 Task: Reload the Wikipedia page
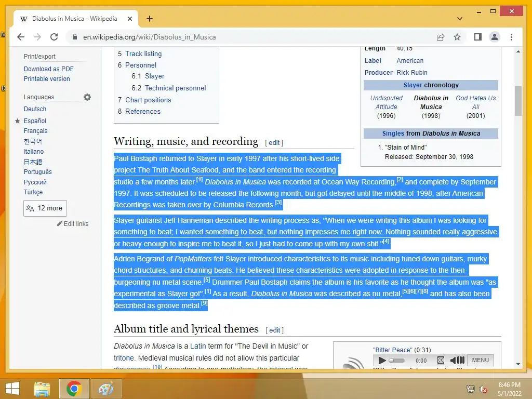(54, 37)
